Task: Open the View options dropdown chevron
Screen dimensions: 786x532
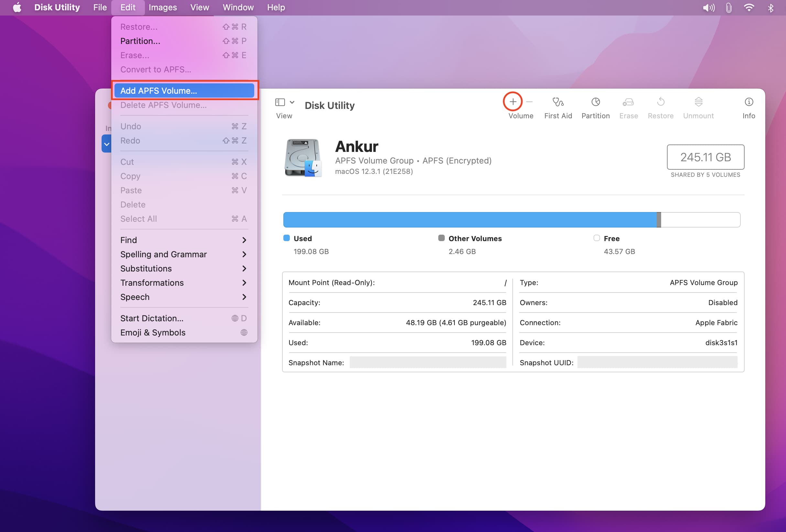Action: [292, 102]
